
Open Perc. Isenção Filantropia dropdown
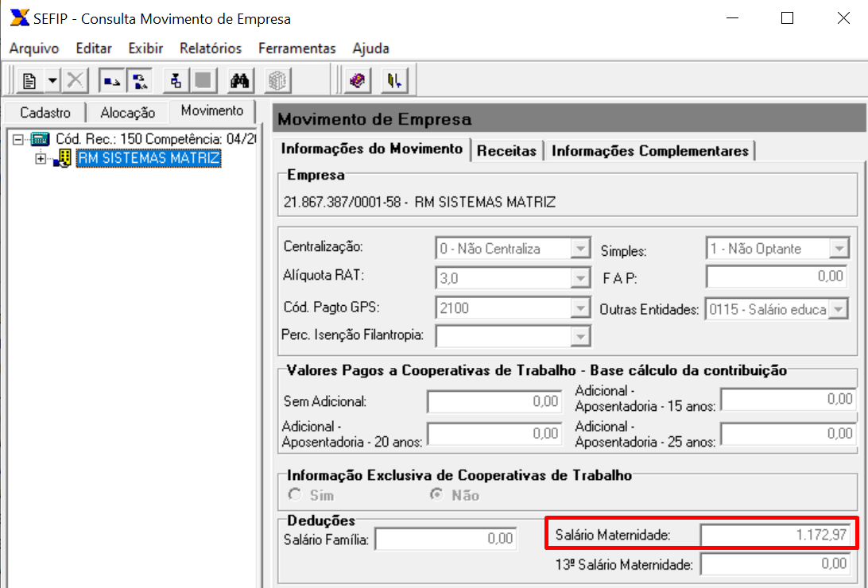tap(580, 336)
